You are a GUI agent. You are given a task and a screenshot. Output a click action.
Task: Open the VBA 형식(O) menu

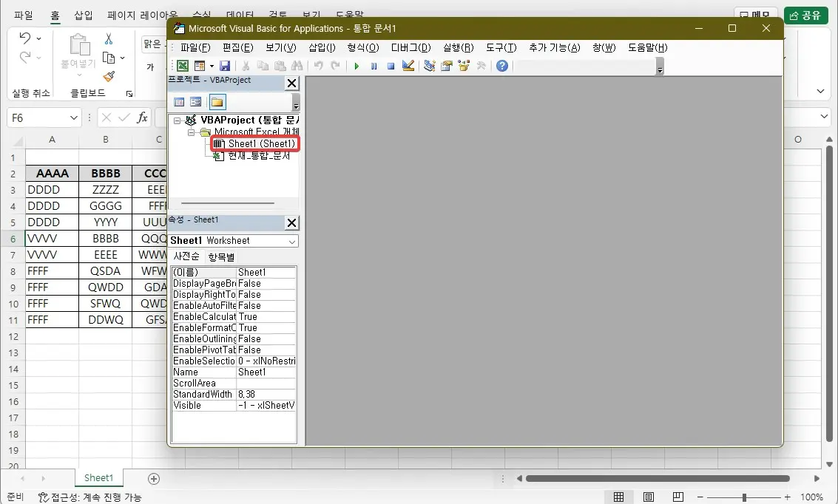pyautogui.click(x=363, y=47)
